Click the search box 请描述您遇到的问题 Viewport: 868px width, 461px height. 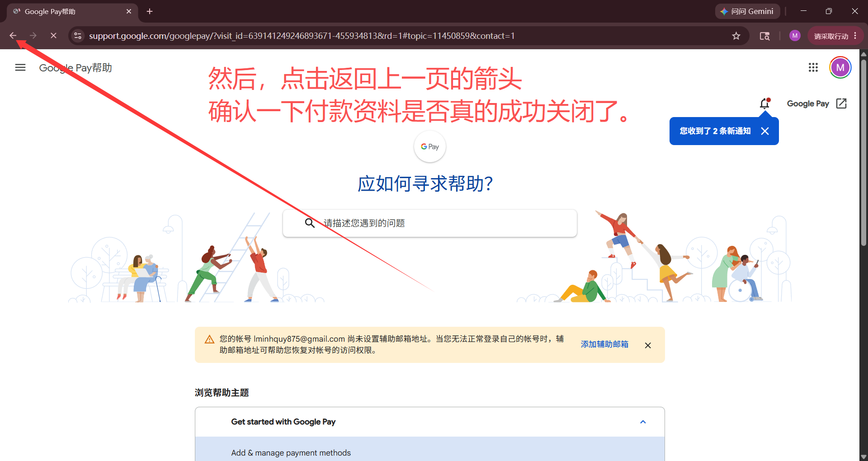429,223
